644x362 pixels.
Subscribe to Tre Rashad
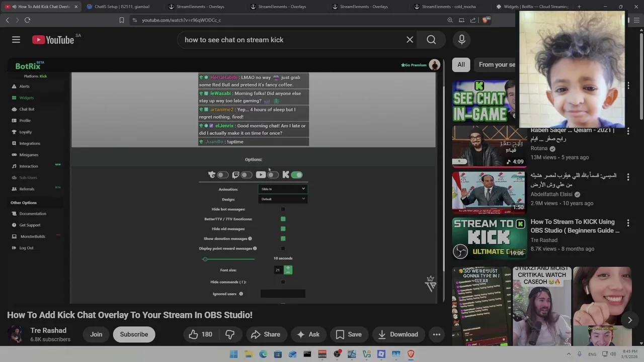pos(134,334)
